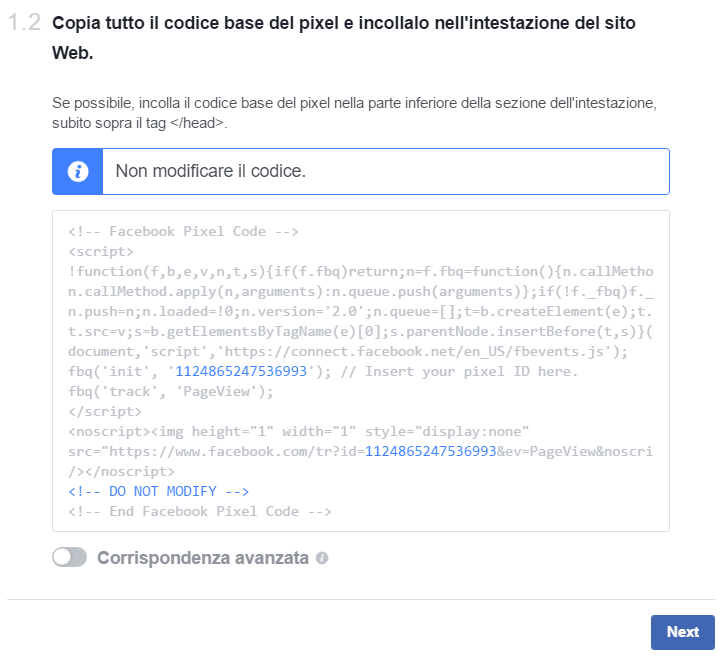Click the closing script tag line
The height and width of the screenshot is (658, 721).
[105, 411]
